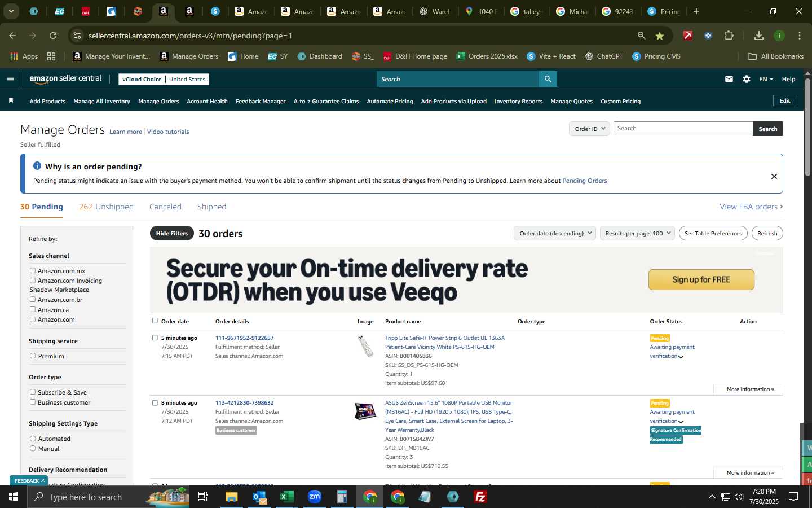Click the Chrome reload page icon

(x=53, y=36)
